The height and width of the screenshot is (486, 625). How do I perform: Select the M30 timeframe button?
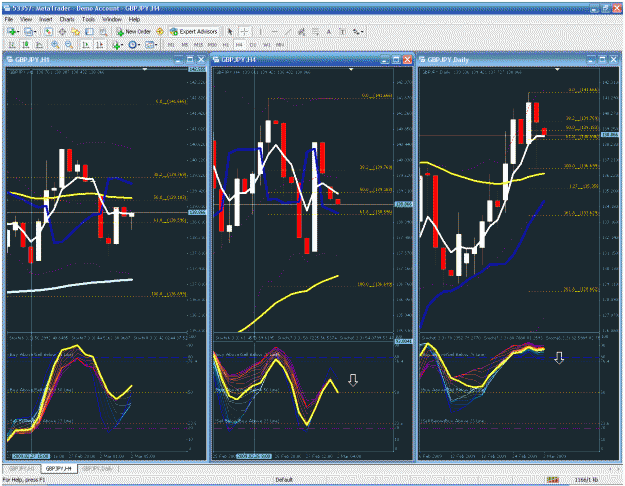click(x=212, y=45)
